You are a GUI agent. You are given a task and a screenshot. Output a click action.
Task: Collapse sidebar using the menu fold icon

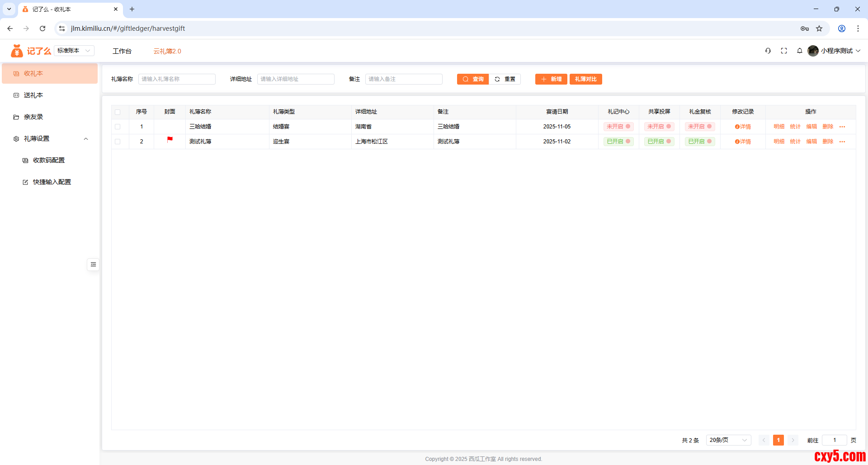coord(93,265)
